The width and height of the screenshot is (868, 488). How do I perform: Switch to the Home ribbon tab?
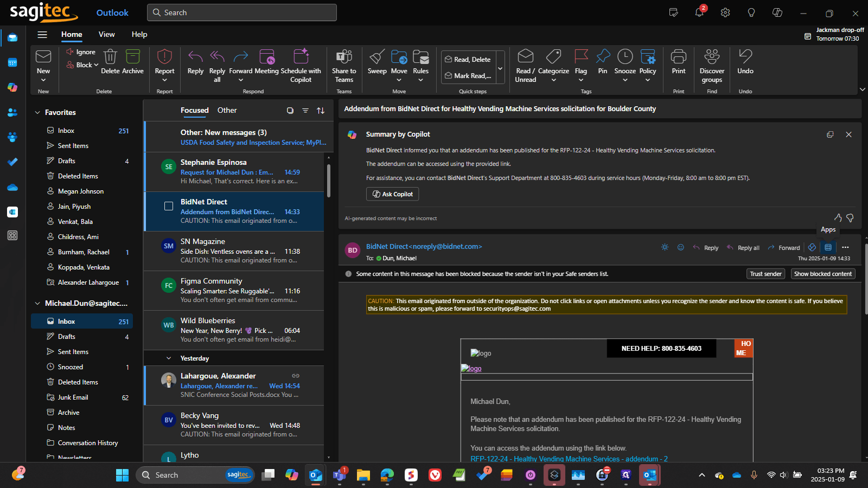pyautogui.click(x=72, y=35)
